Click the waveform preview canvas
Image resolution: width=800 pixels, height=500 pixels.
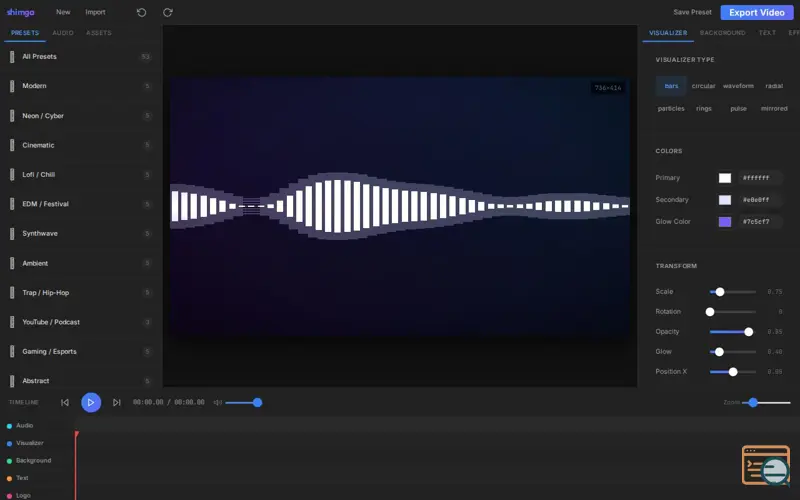point(400,206)
